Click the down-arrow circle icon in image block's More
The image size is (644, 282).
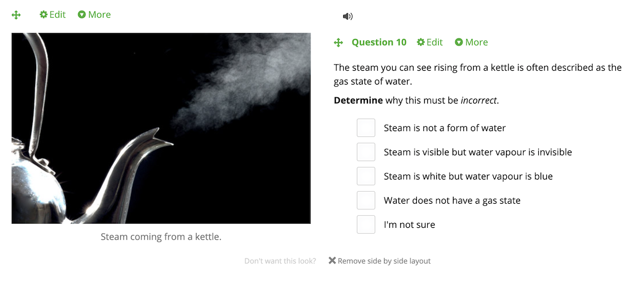[x=82, y=15]
